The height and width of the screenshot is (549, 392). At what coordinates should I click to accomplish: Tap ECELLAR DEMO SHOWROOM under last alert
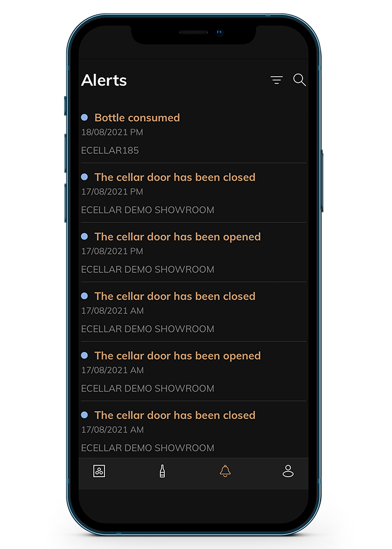click(147, 448)
